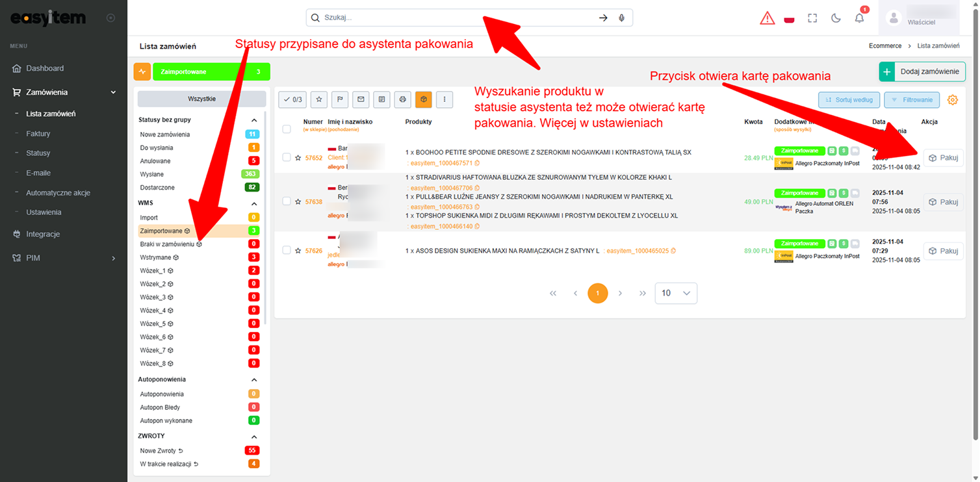980x482 pixels.
Task: Open Statusy submenu item
Action: click(x=38, y=153)
